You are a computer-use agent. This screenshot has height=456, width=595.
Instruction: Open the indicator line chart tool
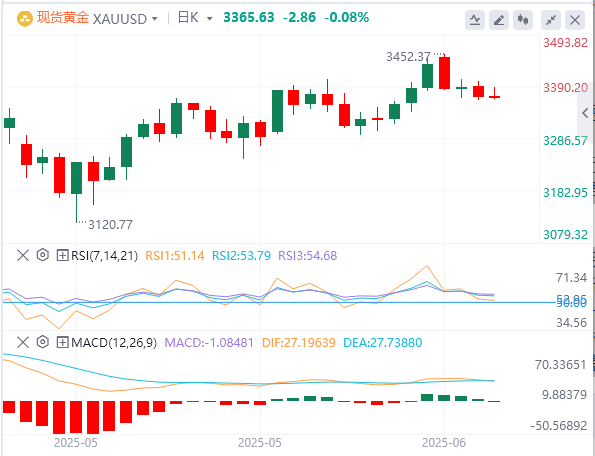[475, 20]
